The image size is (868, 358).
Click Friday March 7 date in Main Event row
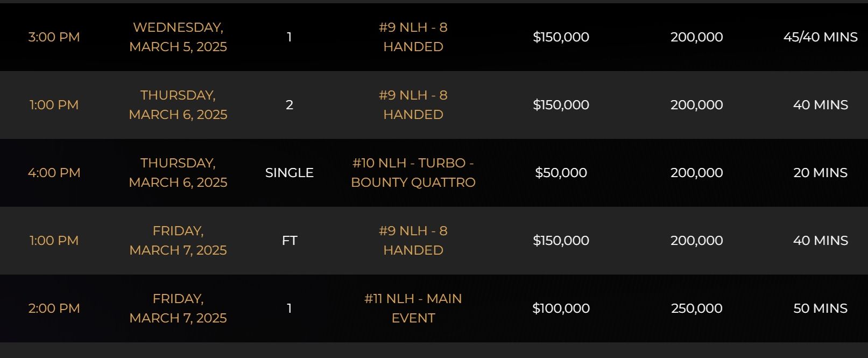(178, 308)
